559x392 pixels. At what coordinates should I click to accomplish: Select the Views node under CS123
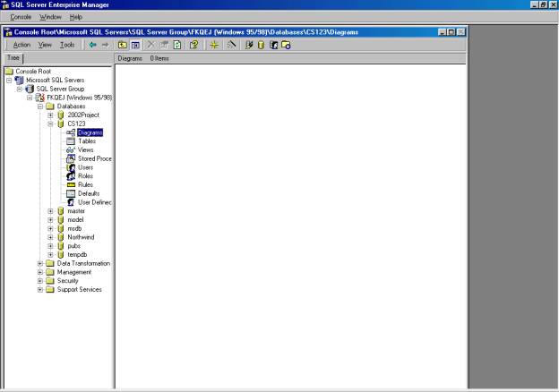point(86,149)
